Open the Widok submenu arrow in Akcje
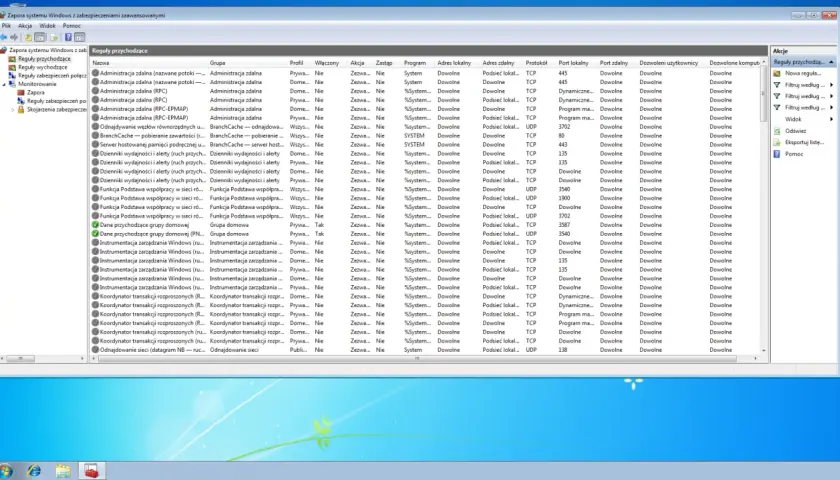Screen dimensions: 840x480 coord(831,119)
